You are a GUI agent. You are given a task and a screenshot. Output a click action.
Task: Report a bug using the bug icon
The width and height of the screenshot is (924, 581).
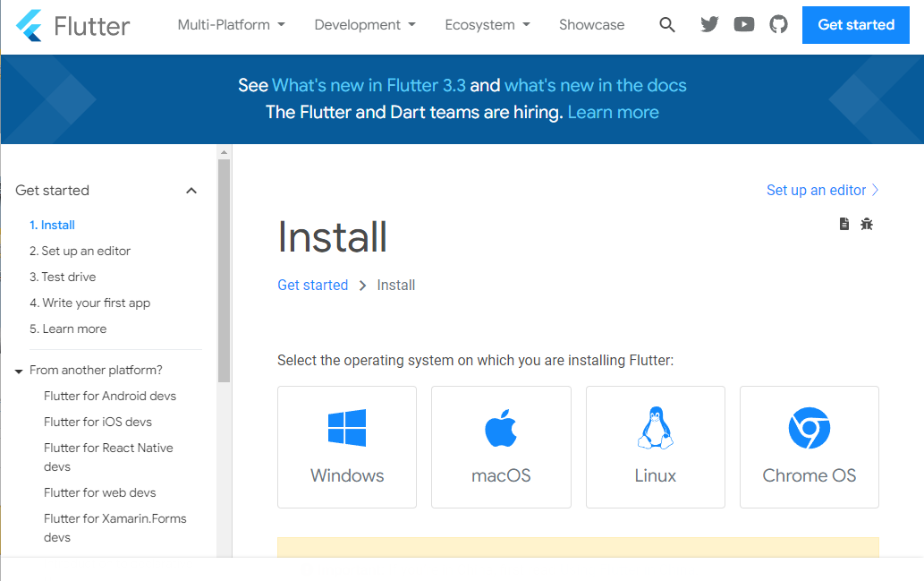tap(866, 224)
